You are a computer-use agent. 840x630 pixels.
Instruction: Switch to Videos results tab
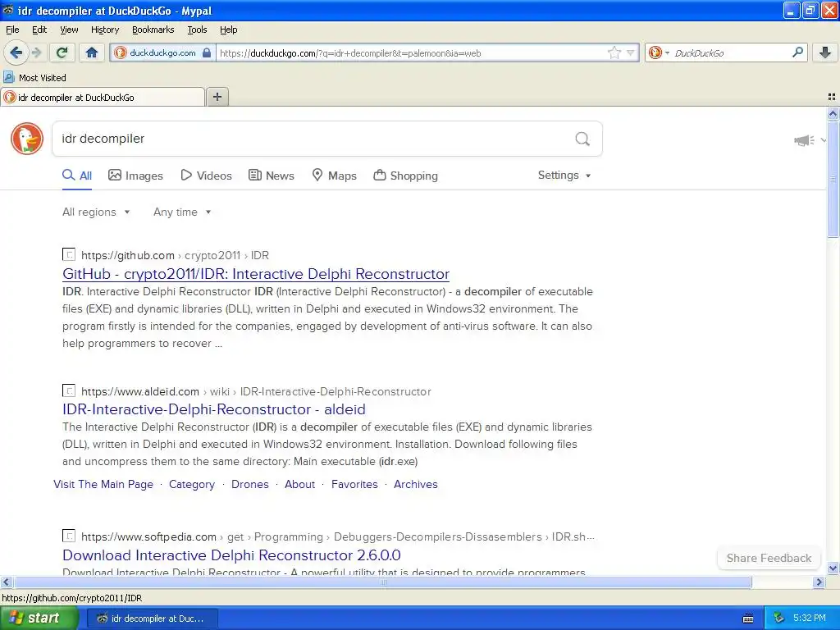tap(206, 176)
